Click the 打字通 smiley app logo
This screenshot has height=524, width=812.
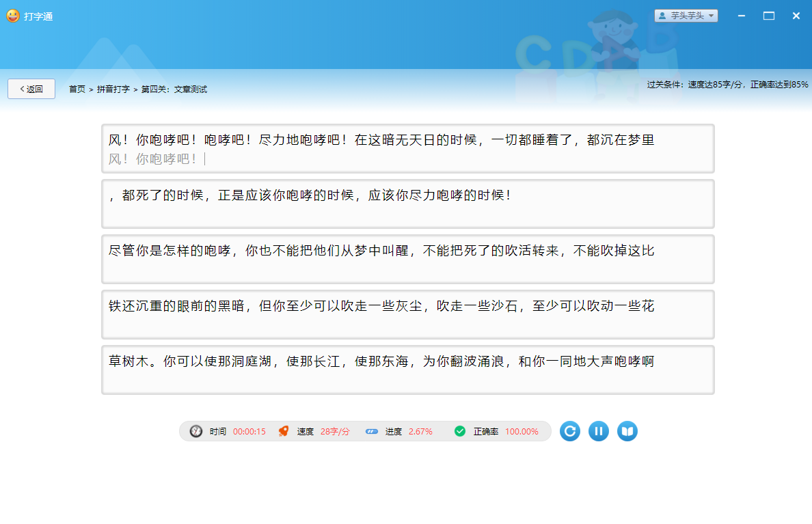pos(13,16)
